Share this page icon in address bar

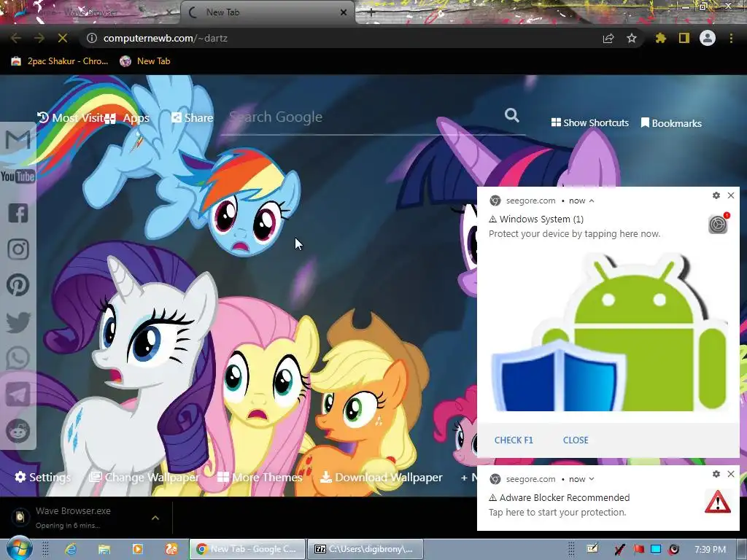pyautogui.click(x=608, y=38)
